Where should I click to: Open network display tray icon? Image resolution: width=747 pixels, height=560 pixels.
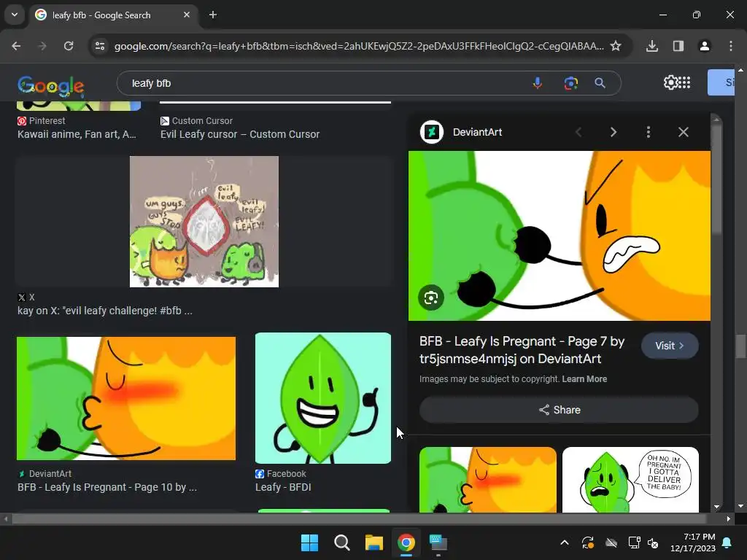(634, 542)
